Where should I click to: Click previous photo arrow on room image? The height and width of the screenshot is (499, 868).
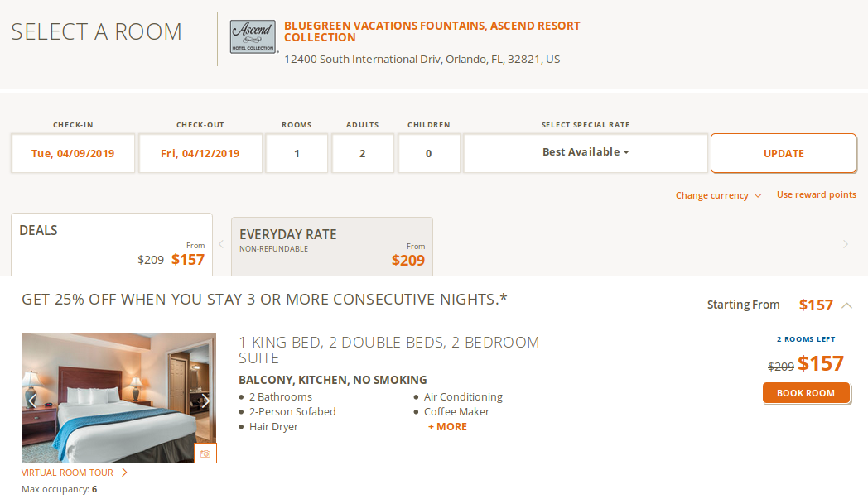[33, 401]
